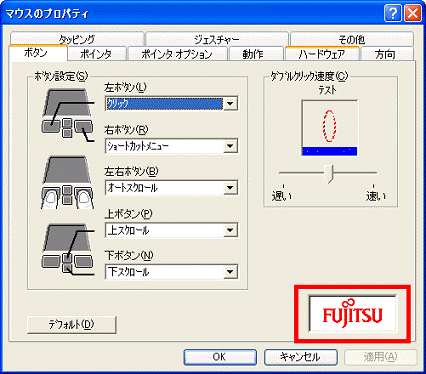Viewport: 426px width, 374px height.
Task: Expand the 上ボタン dropdown arrow
Action: pyautogui.click(x=230, y=230)
